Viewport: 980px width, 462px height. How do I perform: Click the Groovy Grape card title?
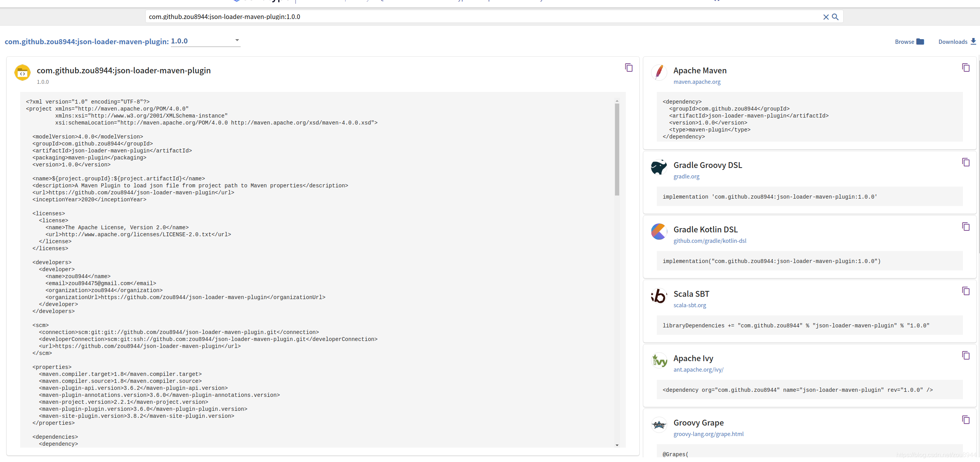click(x=698, y=423)
